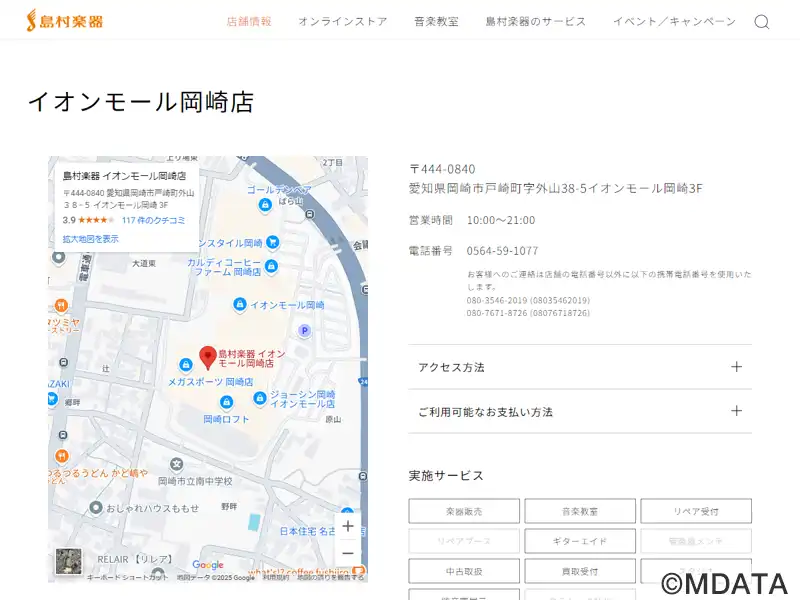Click the ジョーシン岡崎 shopping marker
The image size is (800, 600).
[x=260, y=398]
